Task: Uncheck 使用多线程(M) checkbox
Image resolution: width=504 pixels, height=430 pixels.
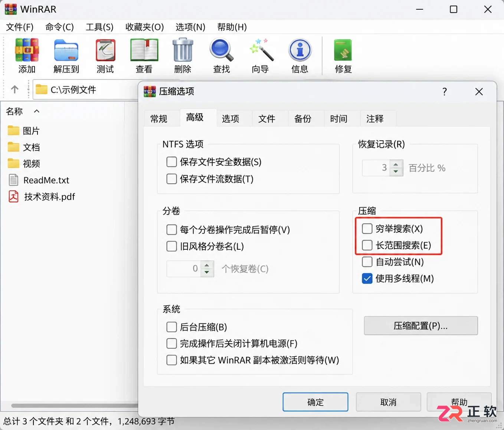Action: click(x=367, y=279)
